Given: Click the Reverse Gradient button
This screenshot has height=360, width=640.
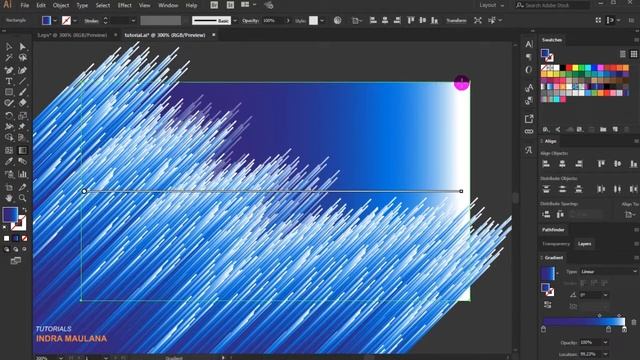Looking at the screenshot, I should coord(547,305).
